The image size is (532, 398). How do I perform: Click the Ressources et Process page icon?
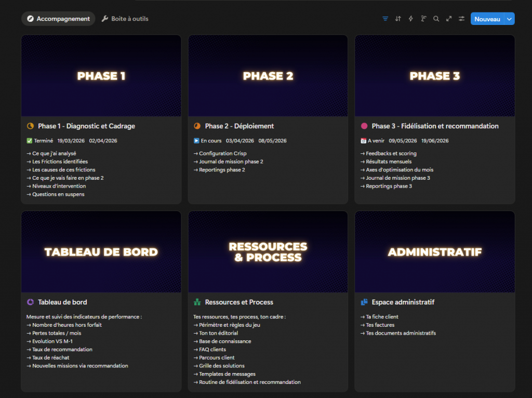coord(197,302)
